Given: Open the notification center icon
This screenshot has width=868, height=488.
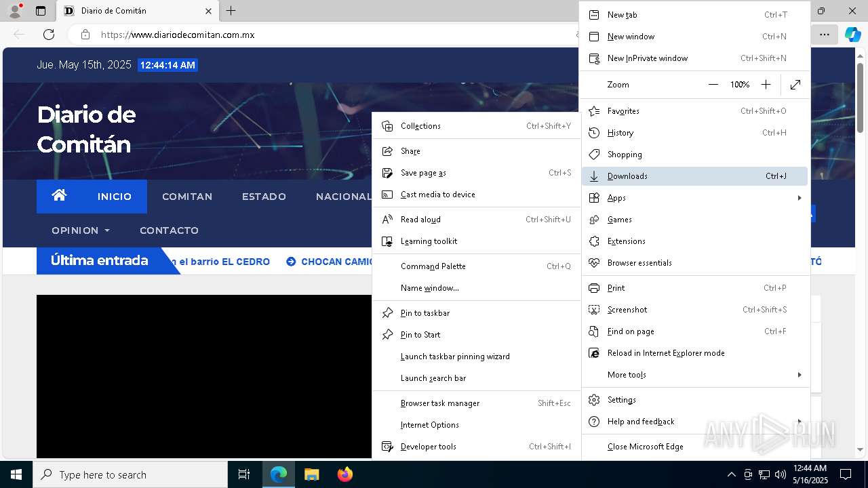Looking at the screenshot, I should (846, 474).
